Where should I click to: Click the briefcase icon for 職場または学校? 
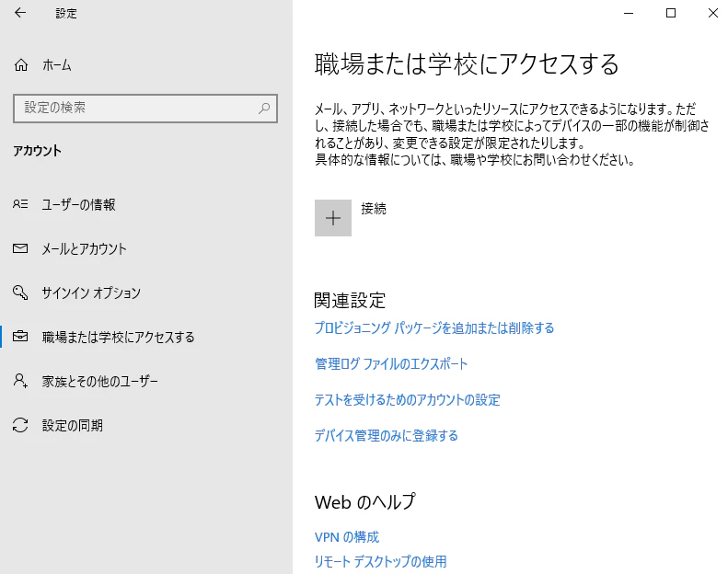20,336
